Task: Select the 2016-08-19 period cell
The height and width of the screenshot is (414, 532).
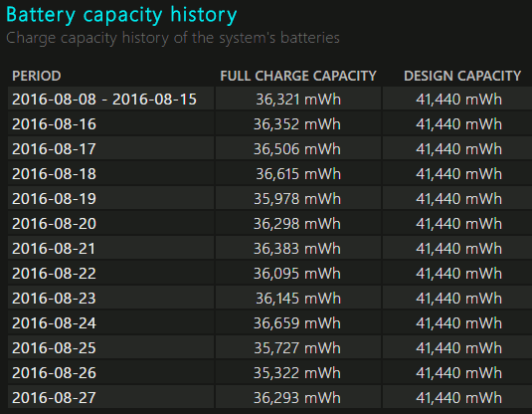Action: pyautogui.click(x=111, y=198)
